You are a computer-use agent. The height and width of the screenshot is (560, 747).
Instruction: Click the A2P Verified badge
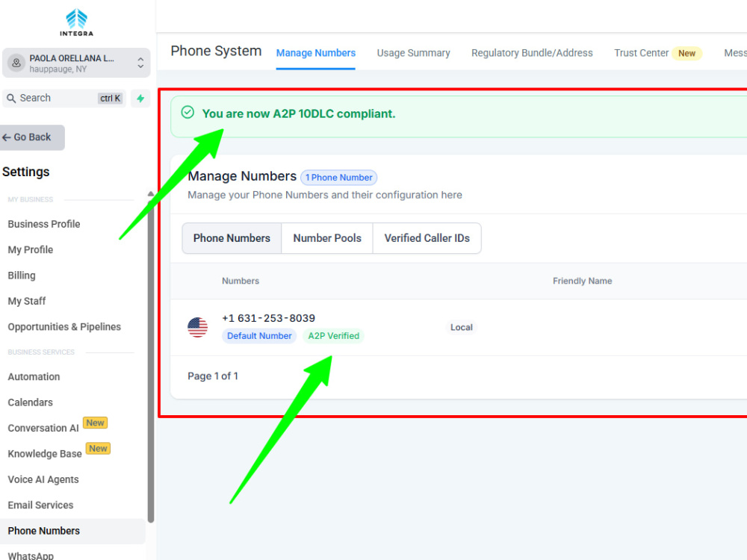[333, 336]
